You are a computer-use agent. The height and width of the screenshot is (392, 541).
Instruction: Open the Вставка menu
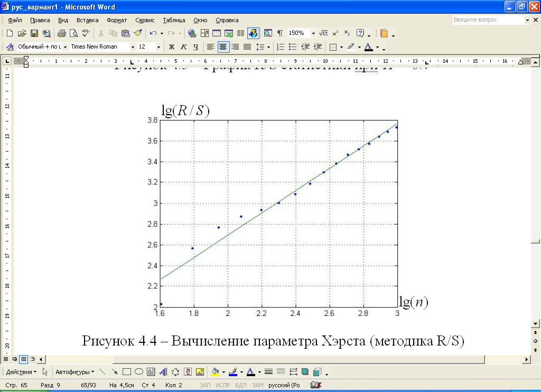(87, 20)
